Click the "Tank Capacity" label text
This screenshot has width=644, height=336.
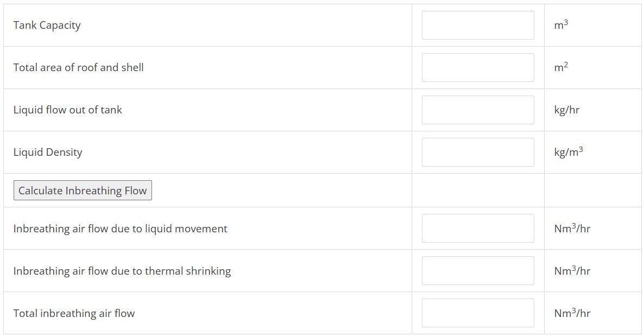tap(47, 26)
